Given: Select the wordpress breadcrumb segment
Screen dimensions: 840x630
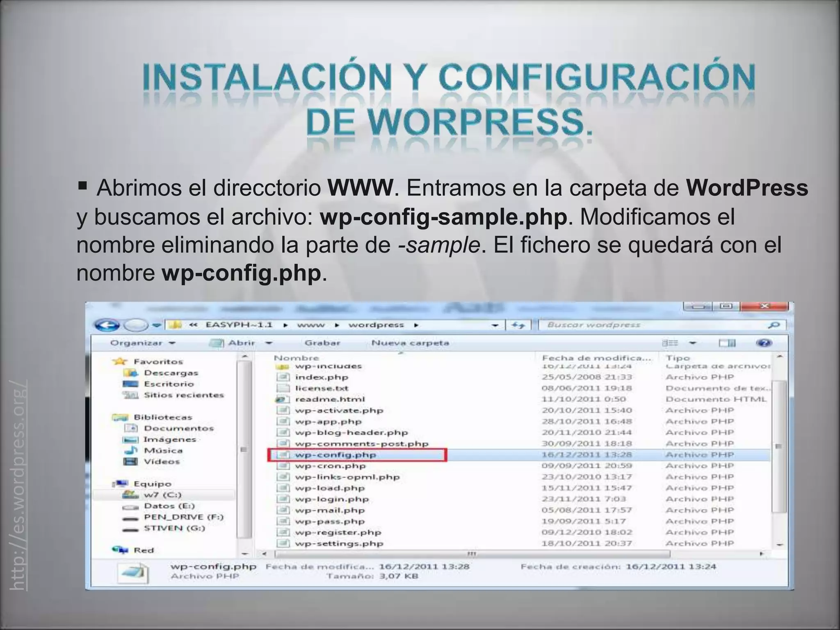Looking at the screenshot, I should point(376,325).
